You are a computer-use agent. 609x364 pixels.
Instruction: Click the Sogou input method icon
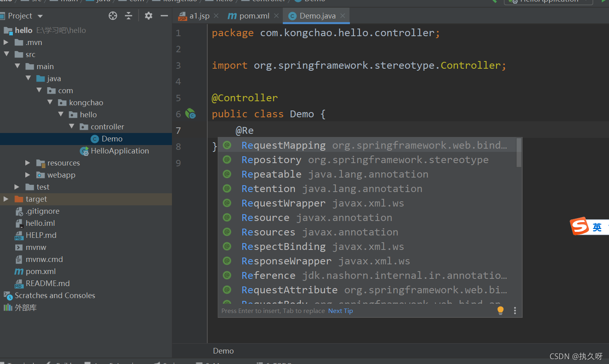point(579,226)
